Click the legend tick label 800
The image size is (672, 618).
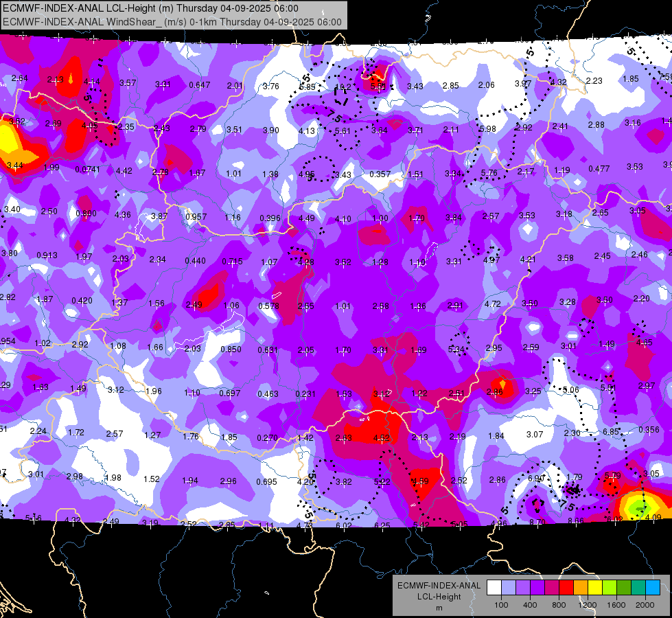(559, 605)
